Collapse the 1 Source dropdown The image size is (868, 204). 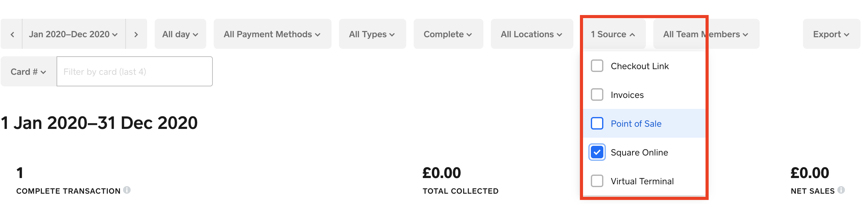pos(613,34)
